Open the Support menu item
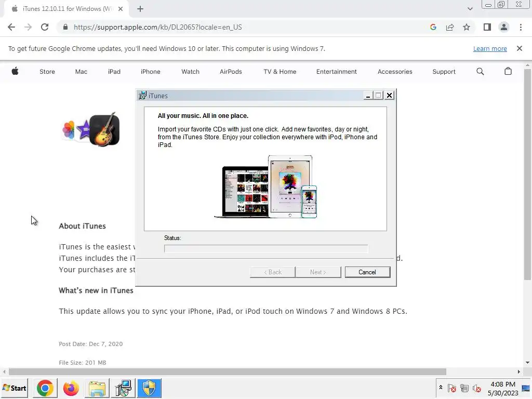 click(444, 72)
